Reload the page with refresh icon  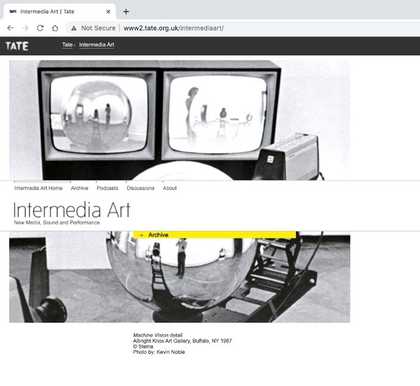40,28
